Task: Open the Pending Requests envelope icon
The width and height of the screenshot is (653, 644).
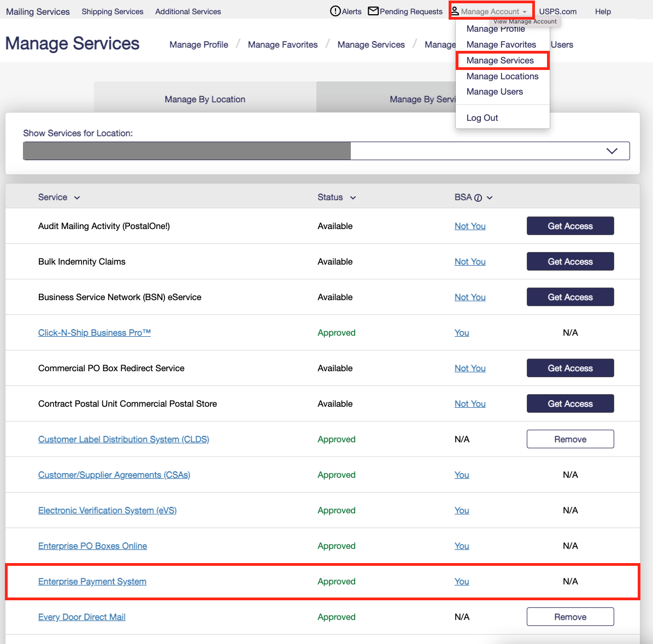Action: coord(373,11)
